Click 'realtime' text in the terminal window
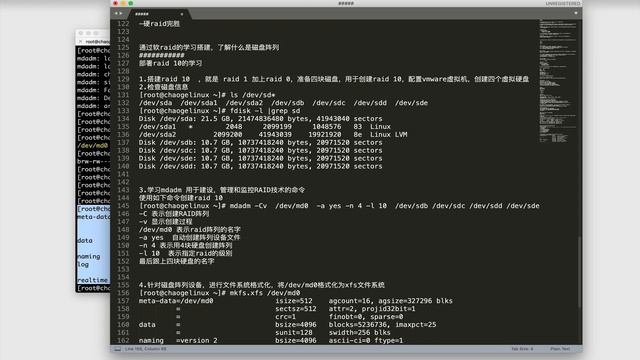Image resolution: width=640 pixels, height=360 pixels. pyautogui.click(x=93, y=280)
